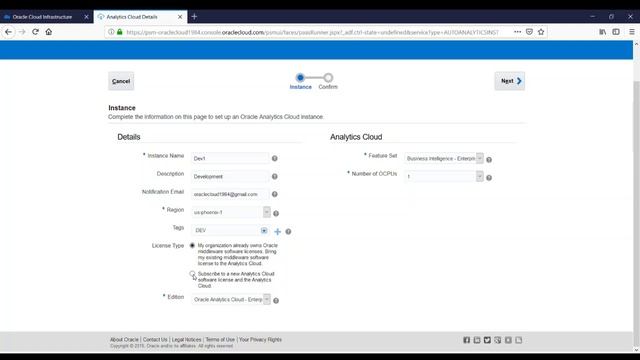Open Oracle Twitter icon in footer

487,340
